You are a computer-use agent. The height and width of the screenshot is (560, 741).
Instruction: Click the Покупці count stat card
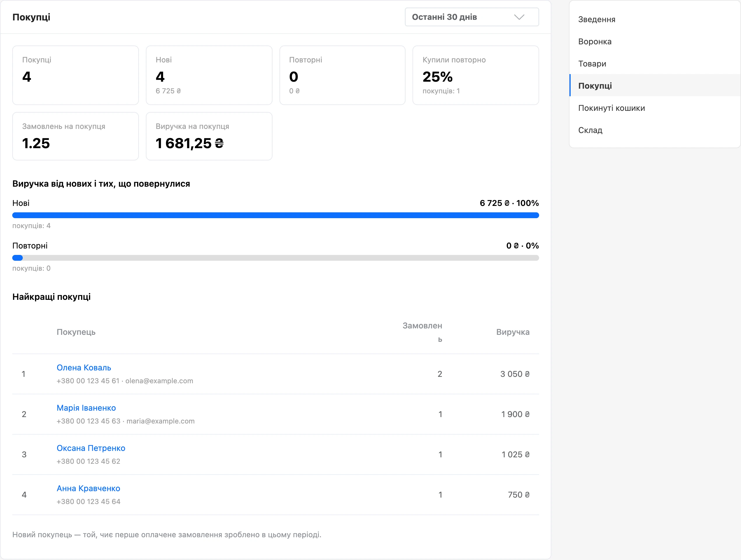pos(75,75)
